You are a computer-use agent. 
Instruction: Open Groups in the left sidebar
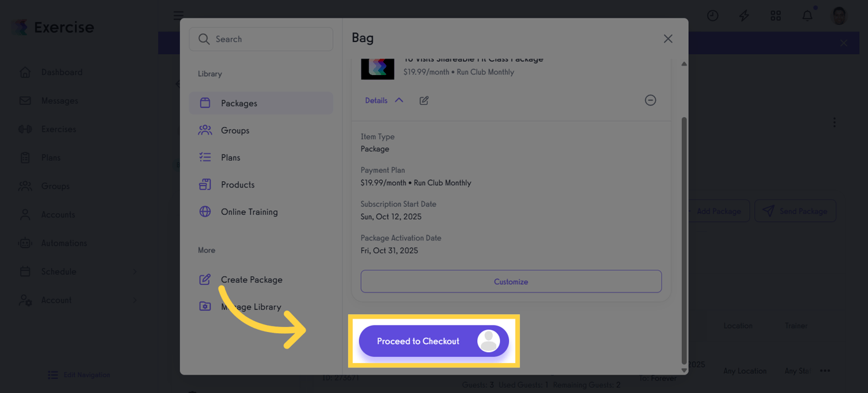[55, 186]
